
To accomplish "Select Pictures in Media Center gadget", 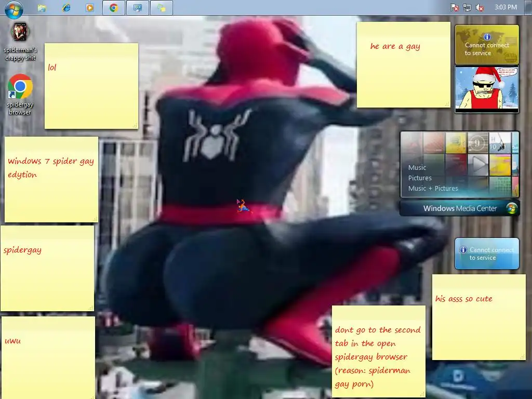I will [420, 178].
